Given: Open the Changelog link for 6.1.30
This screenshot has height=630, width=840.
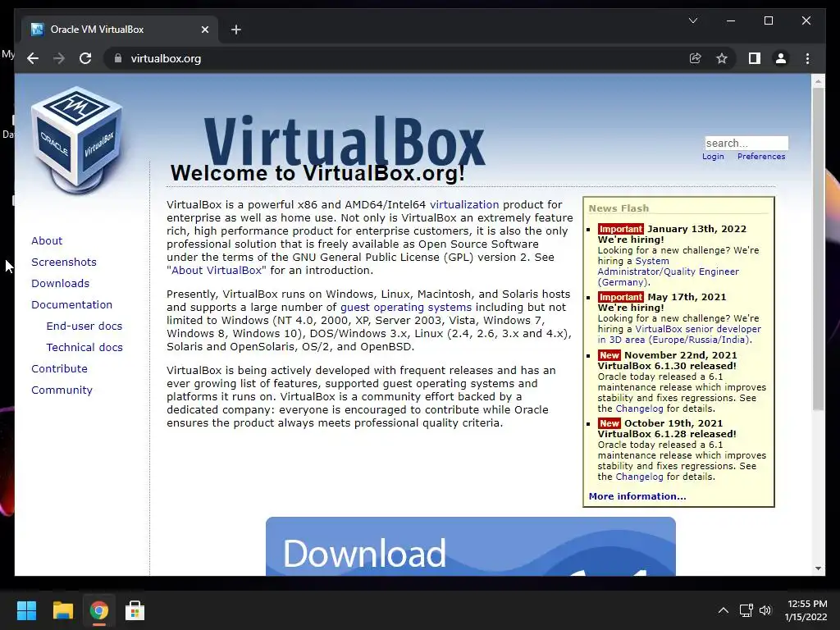Looking at the screenshot, I should (639, 409).
